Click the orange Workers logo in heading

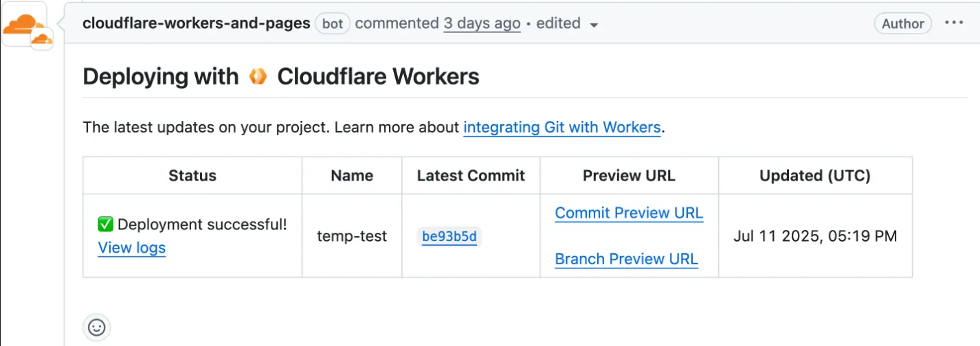[258, 77]
